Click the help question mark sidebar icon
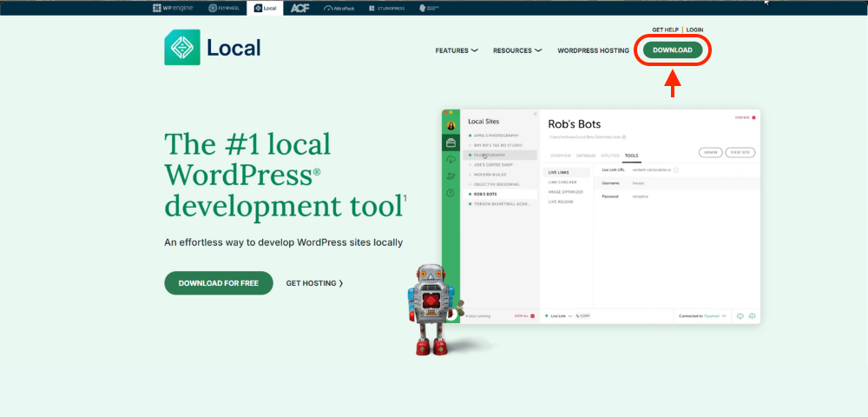Image resolution: width=868 pixels, height=417 pixels. (450, 193)
